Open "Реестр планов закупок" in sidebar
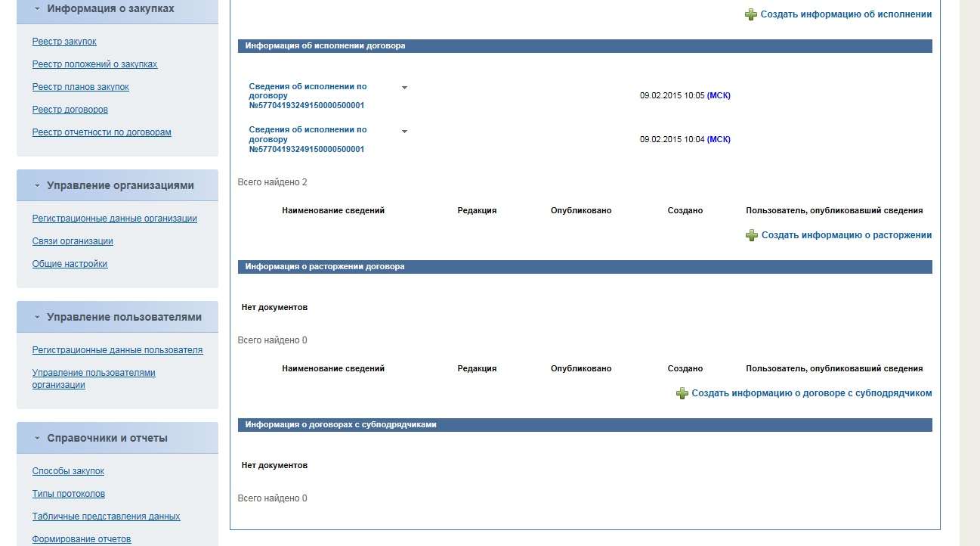Image resolution: width=980 pixels, height=546 pixels. pyautogui.click(x=80, y=87)
